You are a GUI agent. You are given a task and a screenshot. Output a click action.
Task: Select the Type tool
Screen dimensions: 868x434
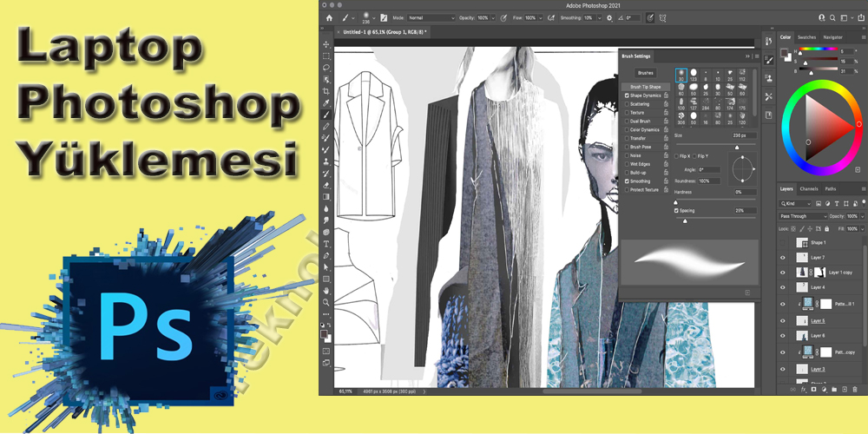326,244
